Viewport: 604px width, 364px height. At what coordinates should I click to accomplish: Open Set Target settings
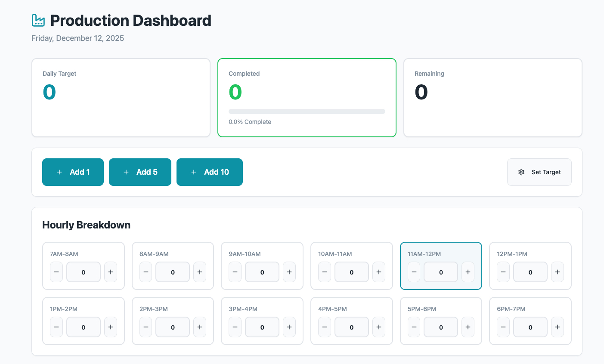pos(539,172)
